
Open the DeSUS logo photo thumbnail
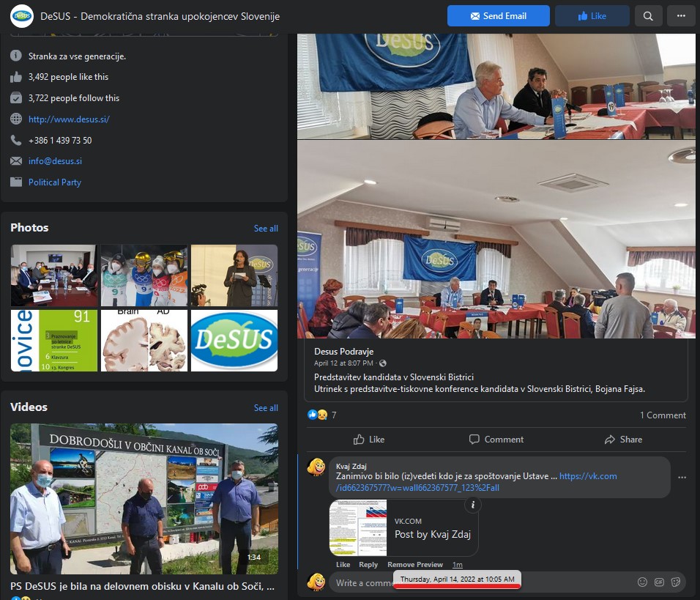click(234, 341)
